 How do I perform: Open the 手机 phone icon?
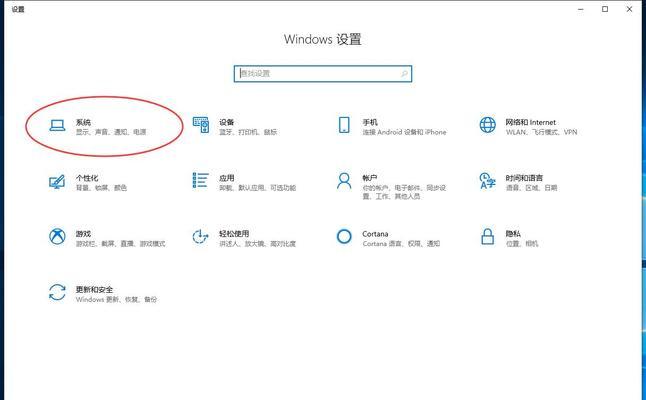click(344, 125)
